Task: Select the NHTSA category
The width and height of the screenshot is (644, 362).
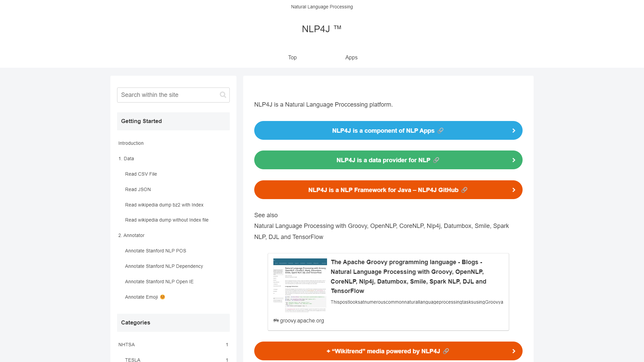Action: (x=126, y=345)
